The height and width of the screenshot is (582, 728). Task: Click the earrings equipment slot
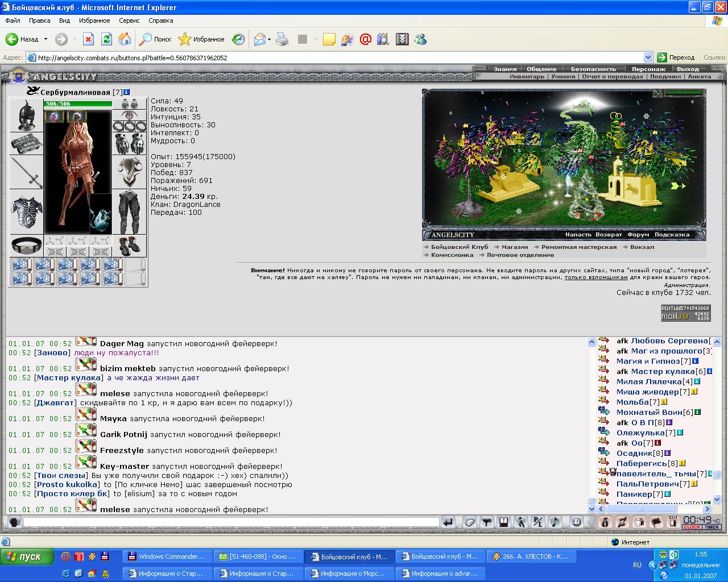(x=130, y=104)
